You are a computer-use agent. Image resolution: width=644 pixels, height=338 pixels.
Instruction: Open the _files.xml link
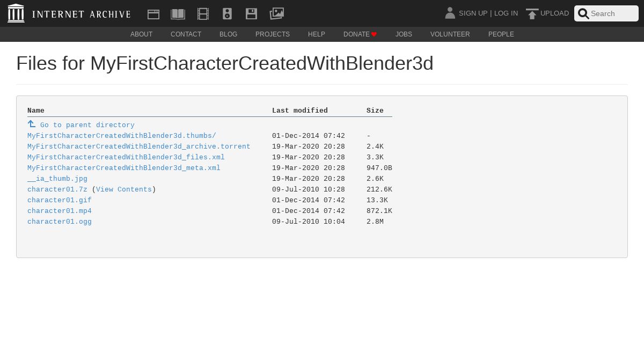126,157
